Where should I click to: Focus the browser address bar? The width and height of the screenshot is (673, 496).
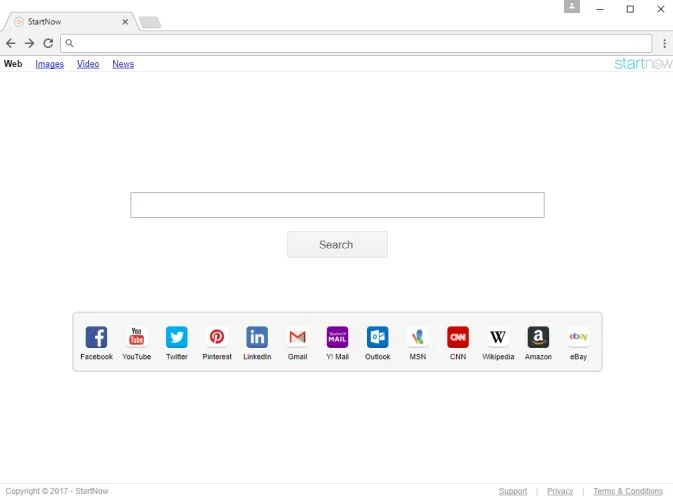click(356, 43)
